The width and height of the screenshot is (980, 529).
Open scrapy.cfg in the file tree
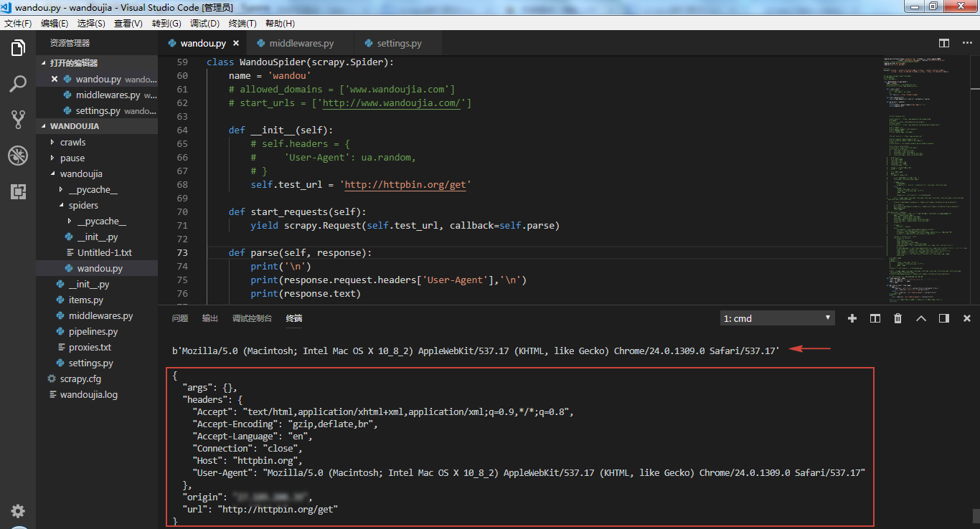click(97, 378)
